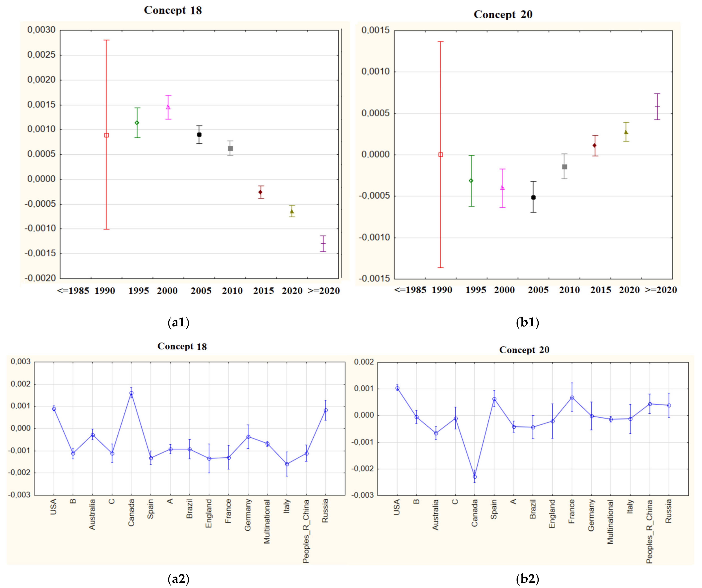Click the USA data point in bottom-left Concept 18 chart

click(x=54, y=409)
